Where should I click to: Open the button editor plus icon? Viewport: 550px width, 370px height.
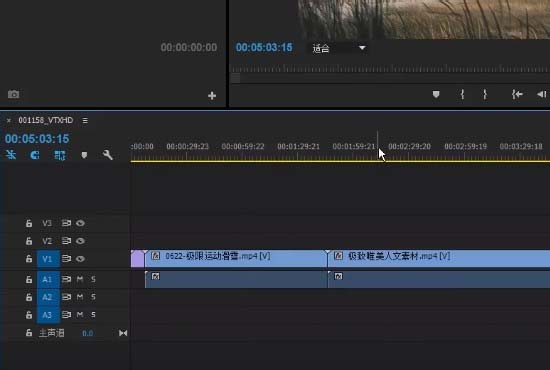click(212, 95)
